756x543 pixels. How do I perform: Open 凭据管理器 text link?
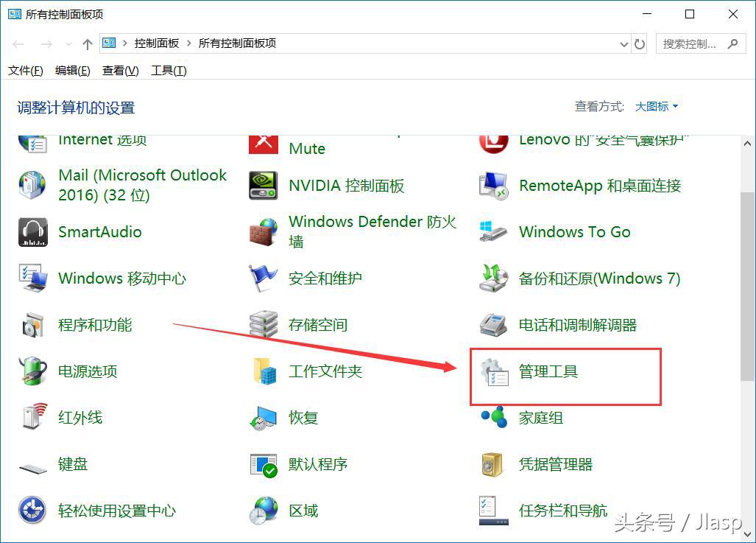(556, 464)
